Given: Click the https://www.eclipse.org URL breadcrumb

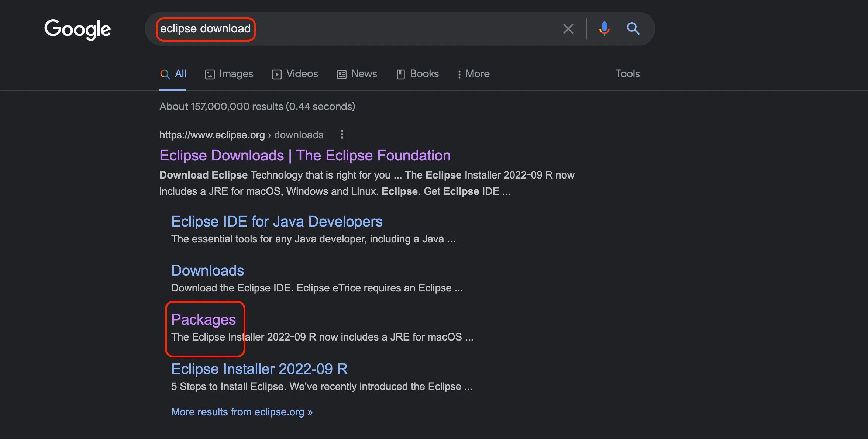Looking at the screenshot, I should pos(212,135).
